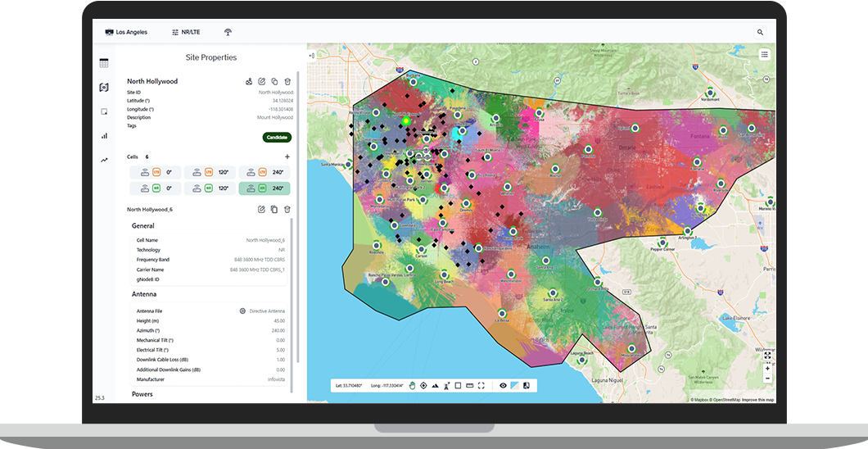Image resolution: width=868 pixels, height=449 pixels.
Task: Zoom in the map with plus button
Action: 767,368
